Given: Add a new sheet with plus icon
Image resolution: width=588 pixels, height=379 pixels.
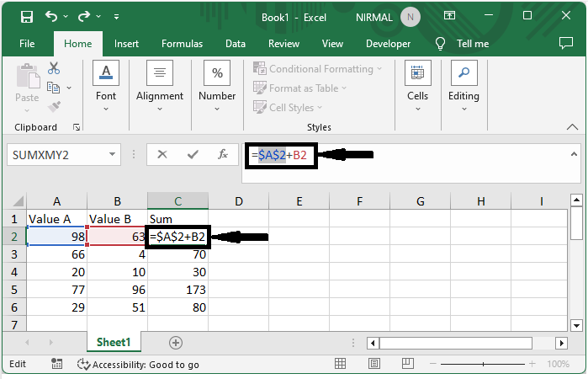Looking at the screenshot, I should point(175,342).
